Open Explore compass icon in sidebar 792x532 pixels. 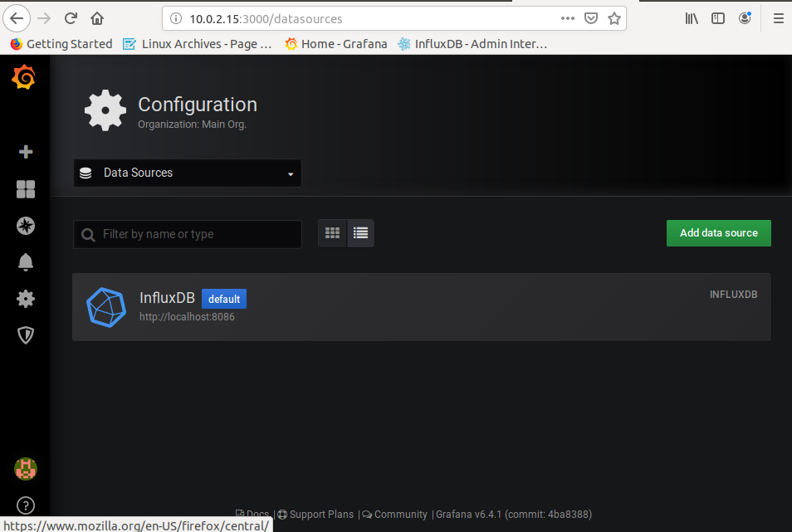(25, 226)
